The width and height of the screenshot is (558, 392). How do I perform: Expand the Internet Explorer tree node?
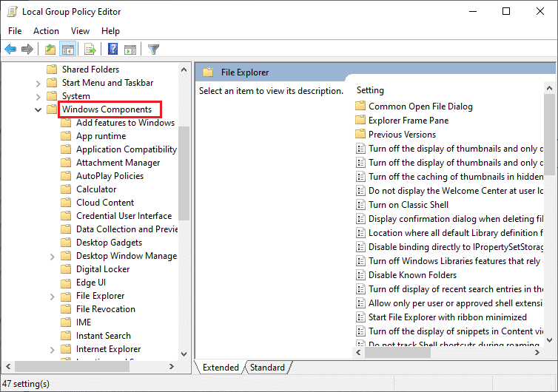coord(53,350)
